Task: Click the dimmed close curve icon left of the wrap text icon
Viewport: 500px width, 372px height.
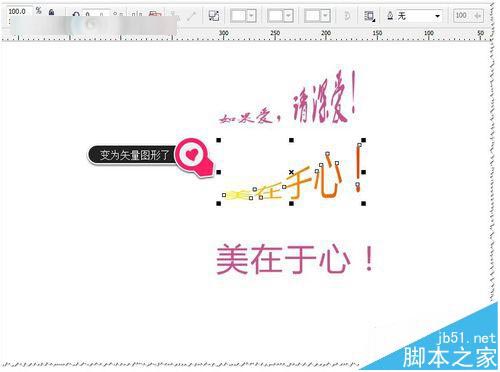Action: [347, 16]
